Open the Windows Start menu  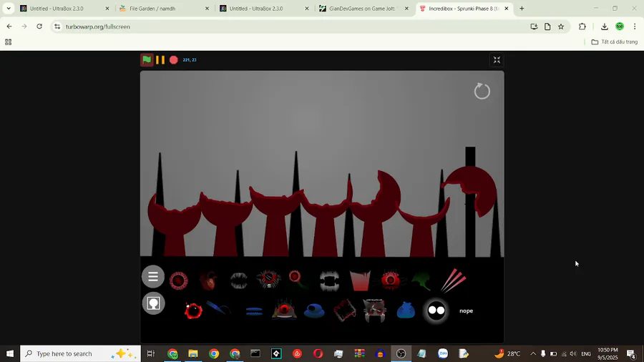click(x=10, y=353)
